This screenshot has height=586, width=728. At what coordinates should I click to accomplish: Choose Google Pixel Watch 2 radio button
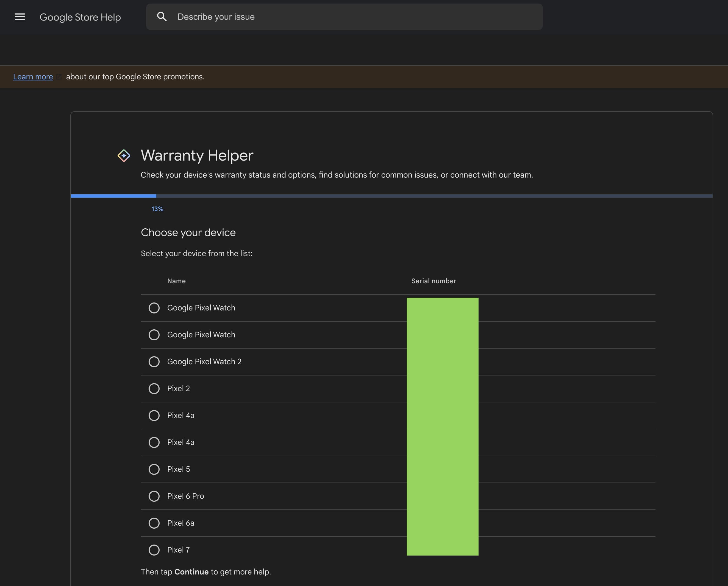[x=154, y=361]
